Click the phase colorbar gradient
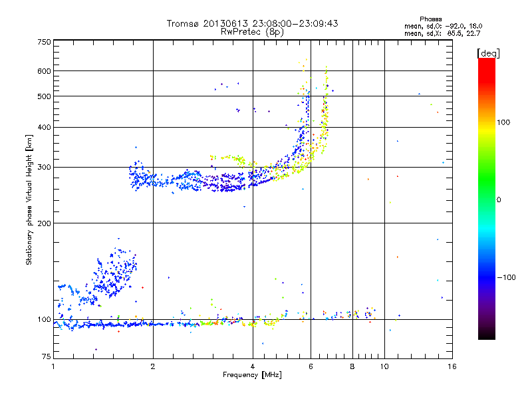Image resolution: width=532 pixels, height=399 pixels. point(487,199)
